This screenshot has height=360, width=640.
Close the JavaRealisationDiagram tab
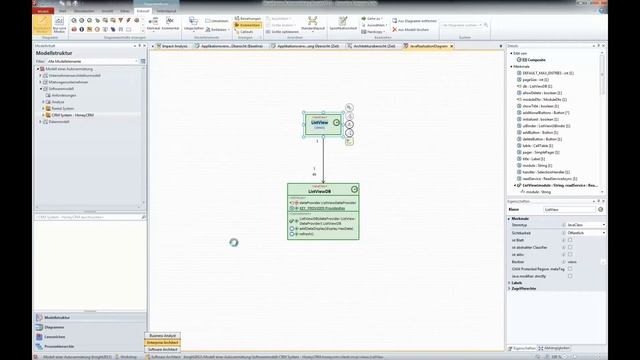point(451,46)
